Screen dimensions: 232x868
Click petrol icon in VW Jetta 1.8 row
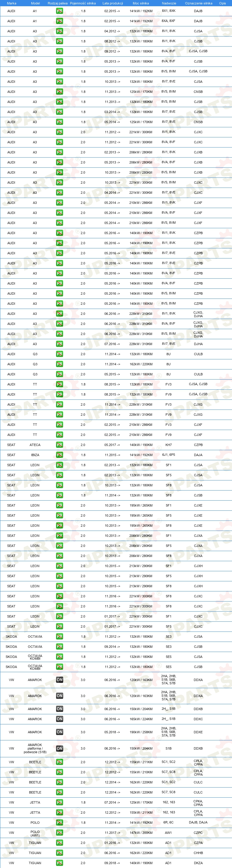[60, 802]
